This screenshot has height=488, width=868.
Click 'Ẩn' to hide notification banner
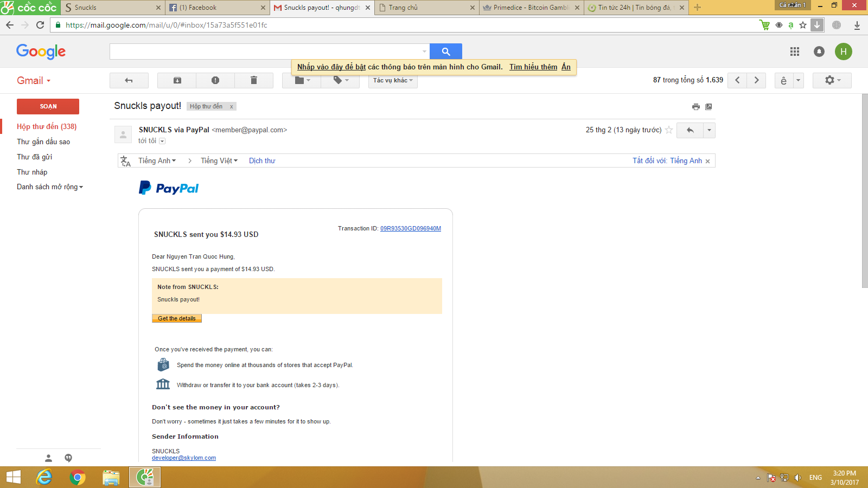[566, 67]
